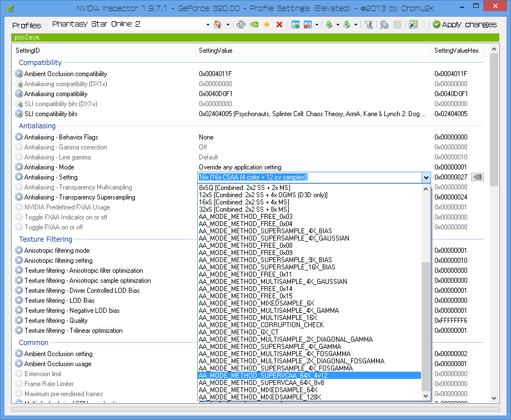This screenshot has height=420, width=511.
Task: Open the arrow beside remove application icon
Action: pos(317,25)
